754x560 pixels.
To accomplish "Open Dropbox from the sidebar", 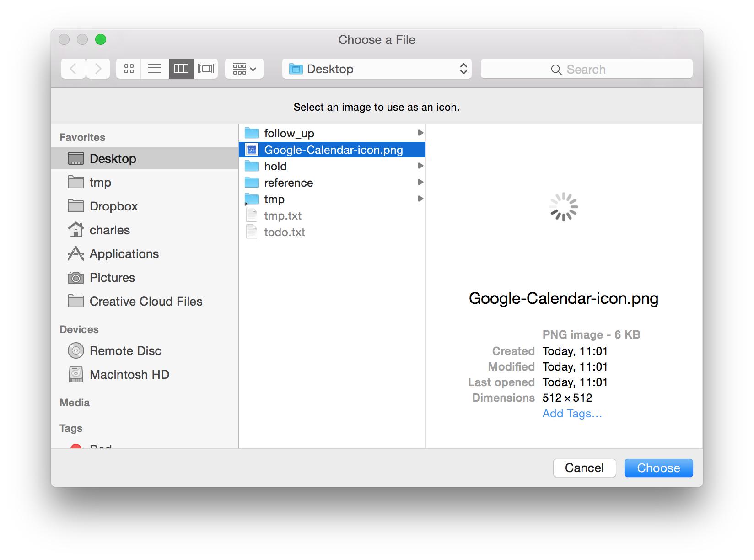I will click(145, 206).
